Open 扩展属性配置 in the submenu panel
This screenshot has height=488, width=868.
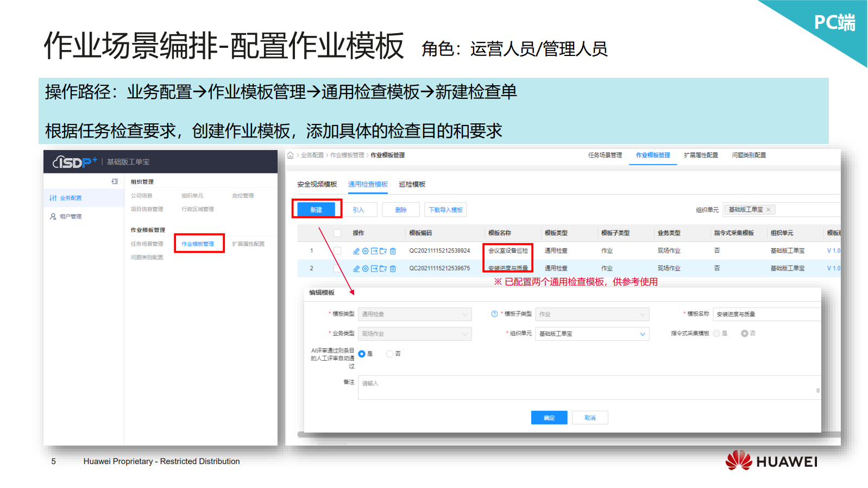tap(248, 244)
